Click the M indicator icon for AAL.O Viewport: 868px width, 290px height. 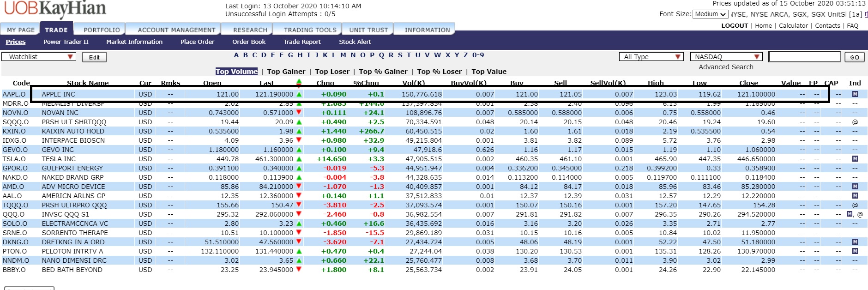tap(855, 196)
